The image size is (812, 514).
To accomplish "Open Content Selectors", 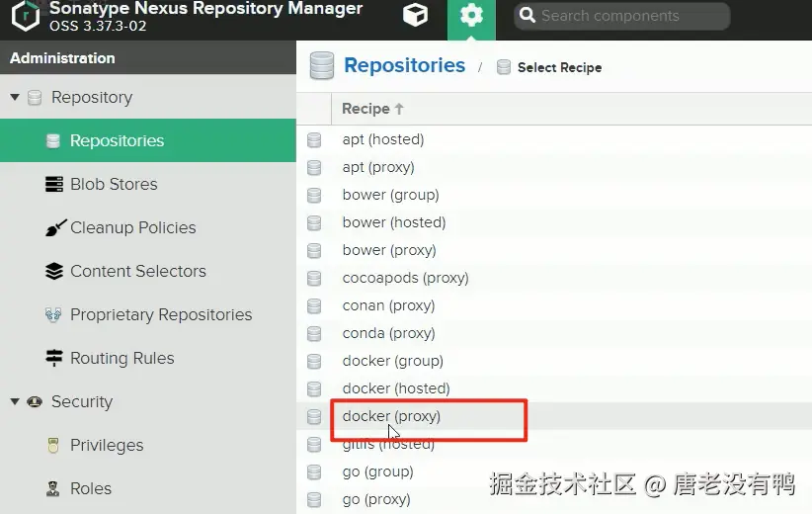I will (138, 271).
